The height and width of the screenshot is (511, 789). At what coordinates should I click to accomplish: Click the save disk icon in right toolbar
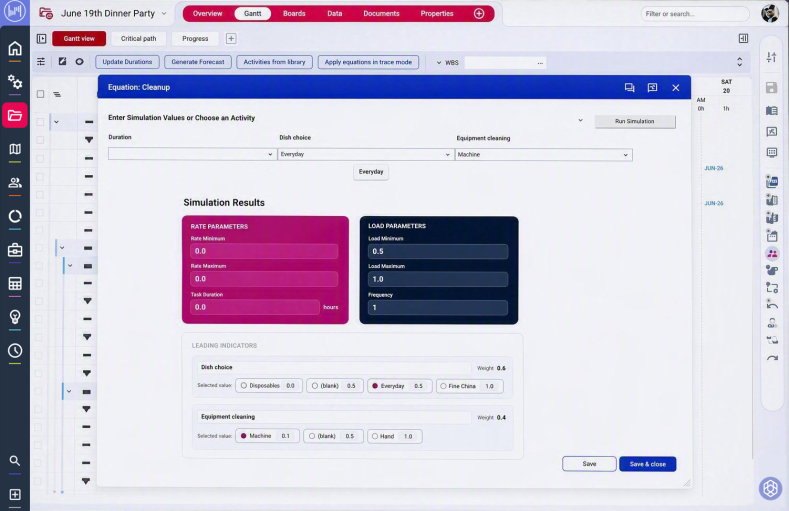tap(771, 88)
